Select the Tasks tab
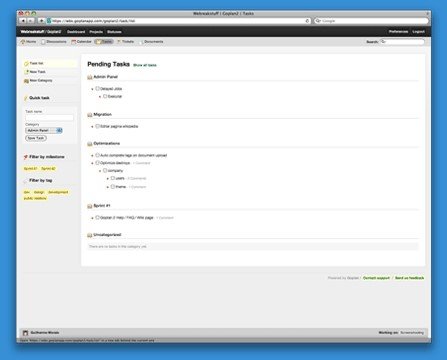The width and height of the screenshot is (447, 360). coord(104,42)
